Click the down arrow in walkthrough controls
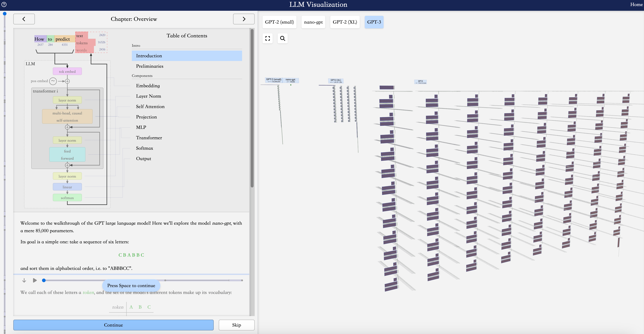This screenshot has width=644, height=334. (24, 280)
